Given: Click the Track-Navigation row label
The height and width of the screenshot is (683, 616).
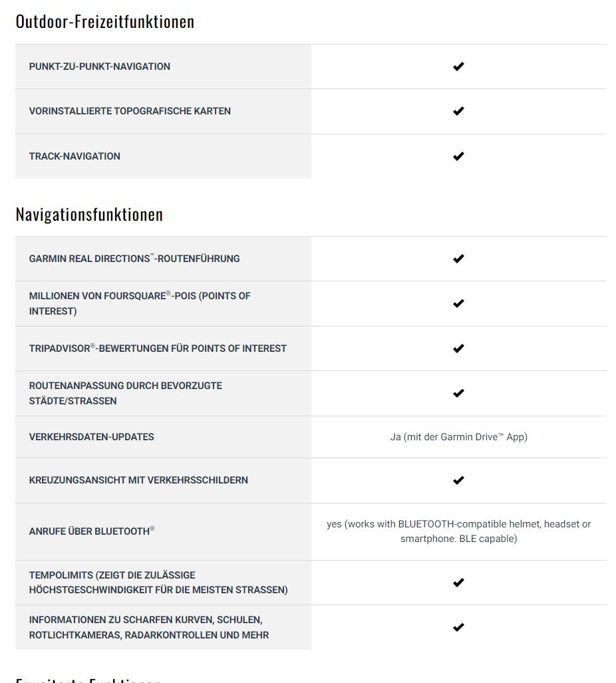Looking at the screenshot, I should (75, 156).
